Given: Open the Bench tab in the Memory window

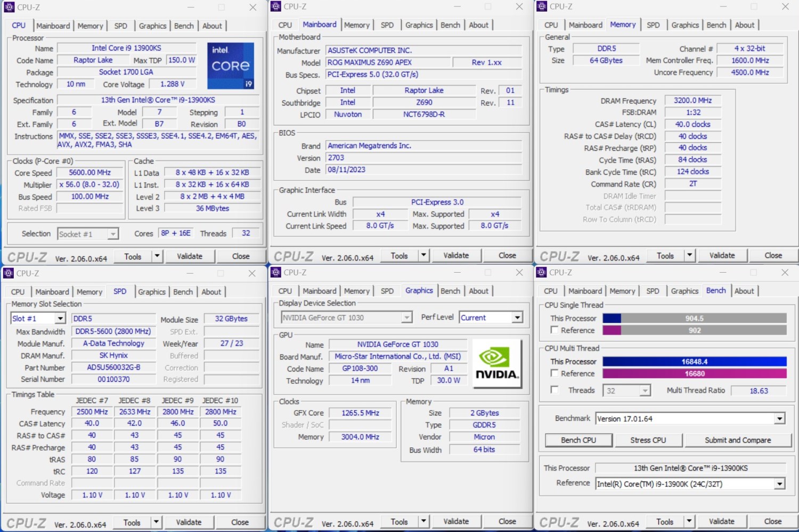Looking at the screenshot, I should [x=716, y=25].
